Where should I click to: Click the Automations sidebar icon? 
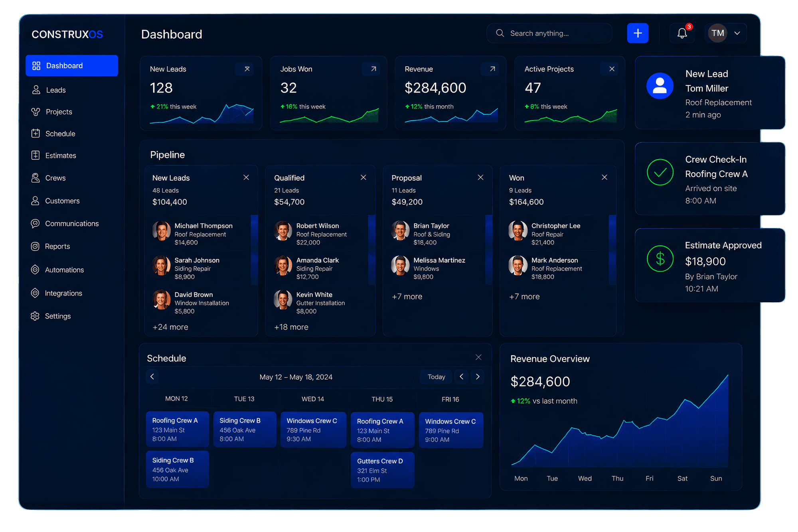click(x=36, y=270)
